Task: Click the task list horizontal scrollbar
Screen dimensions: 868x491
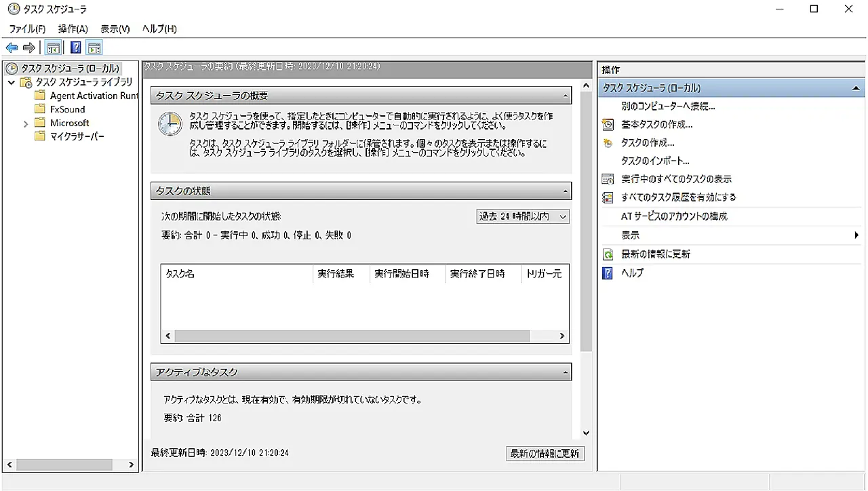Action: (351, 336)
